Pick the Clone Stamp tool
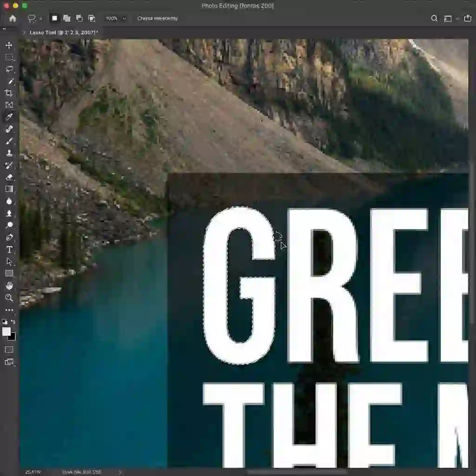Image resolution: width=476 pixels, height=476 pixels. tap(9, 153)
